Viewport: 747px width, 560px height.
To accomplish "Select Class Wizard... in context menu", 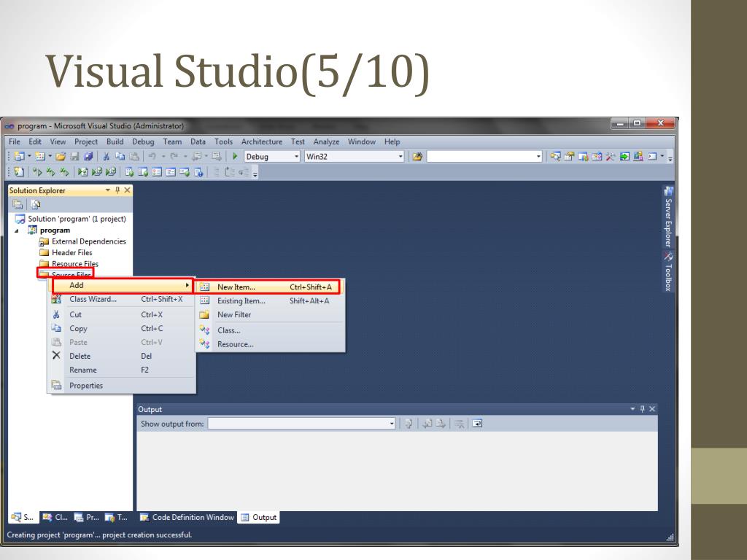I will [x=121, y=299].
